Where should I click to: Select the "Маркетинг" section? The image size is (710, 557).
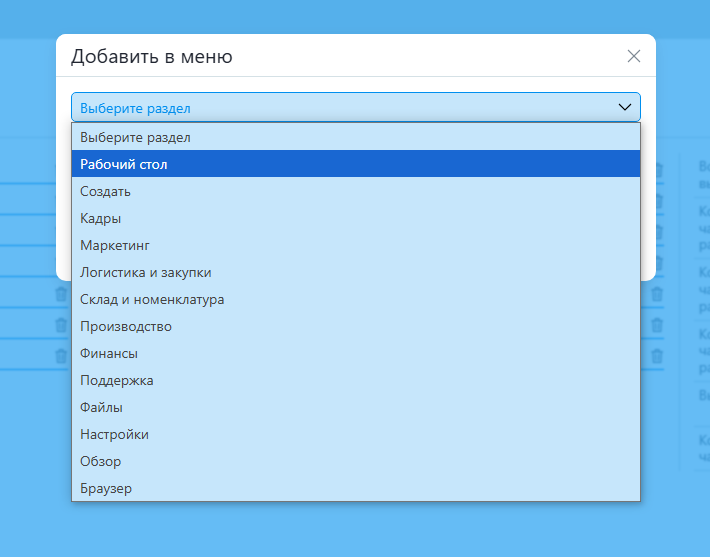click(x=114, y=245)
